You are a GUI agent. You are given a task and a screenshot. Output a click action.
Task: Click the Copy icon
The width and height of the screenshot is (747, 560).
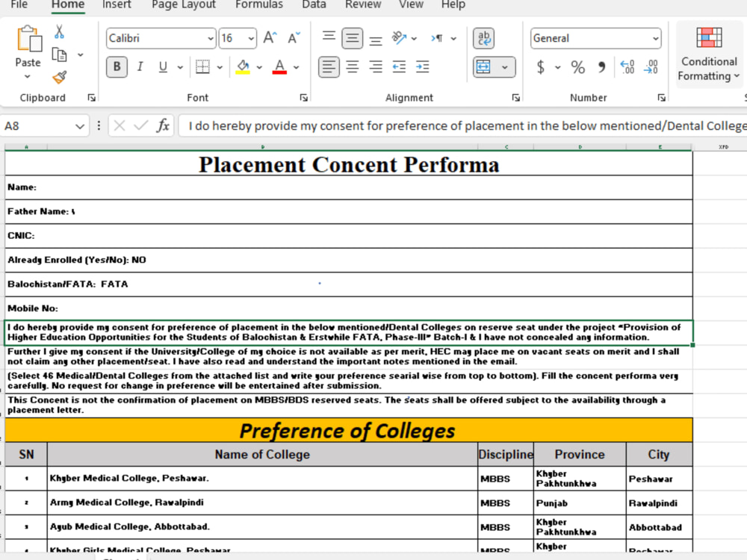pyautogui.click(x=59, y=55)
